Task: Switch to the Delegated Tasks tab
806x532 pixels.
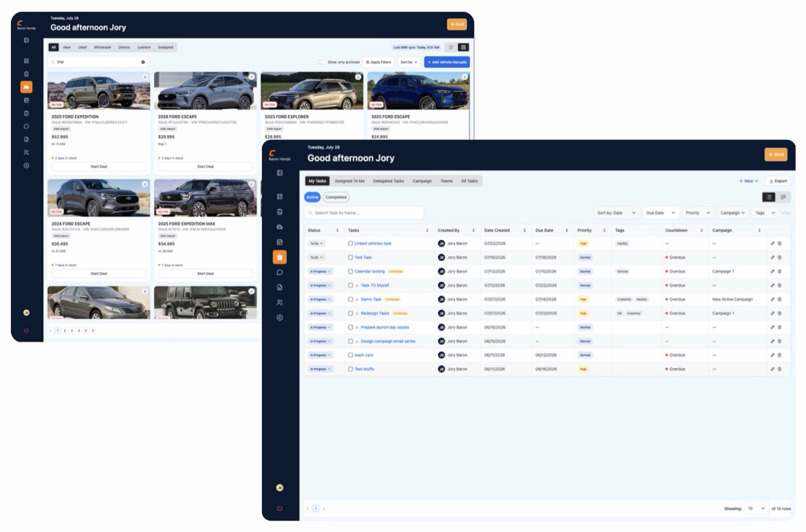Action: 388,181
